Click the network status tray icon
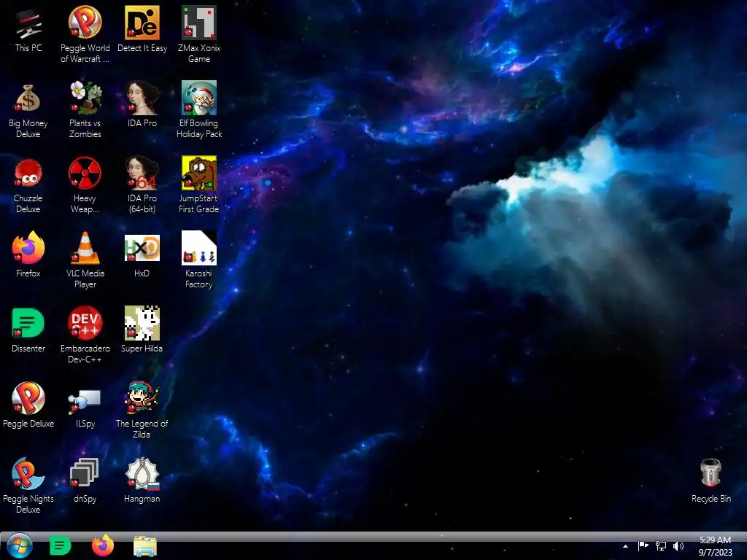747x560 pixels. click(661, 545)
